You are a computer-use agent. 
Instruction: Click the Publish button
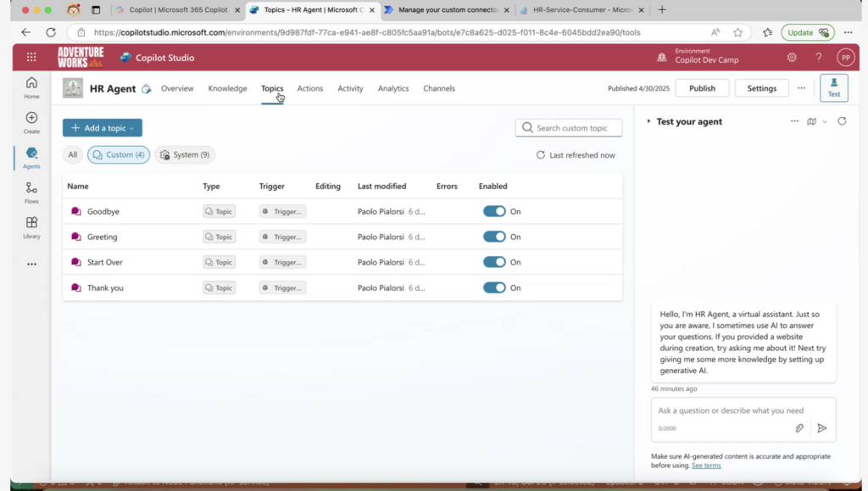point(702,88)
